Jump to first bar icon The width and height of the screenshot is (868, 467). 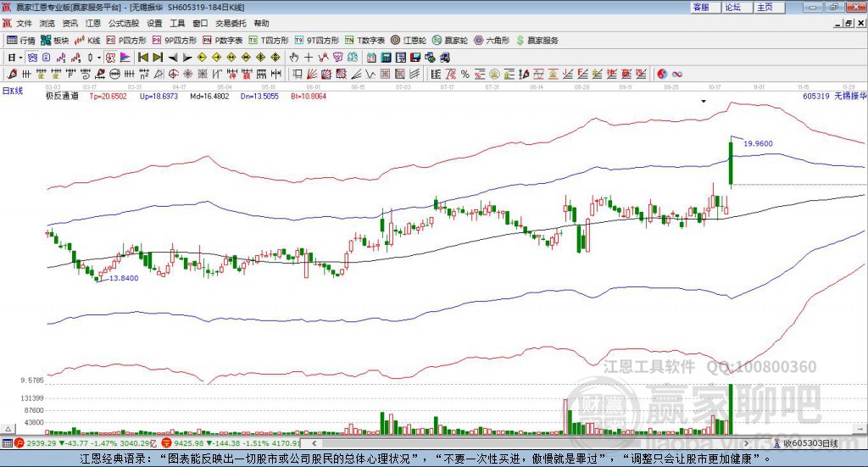click(x=142, y=58)
